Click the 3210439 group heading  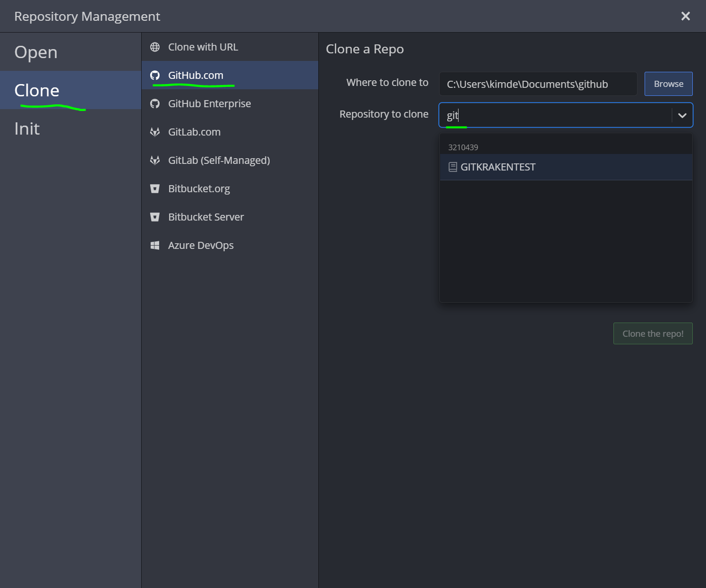[x=463, y=147]
